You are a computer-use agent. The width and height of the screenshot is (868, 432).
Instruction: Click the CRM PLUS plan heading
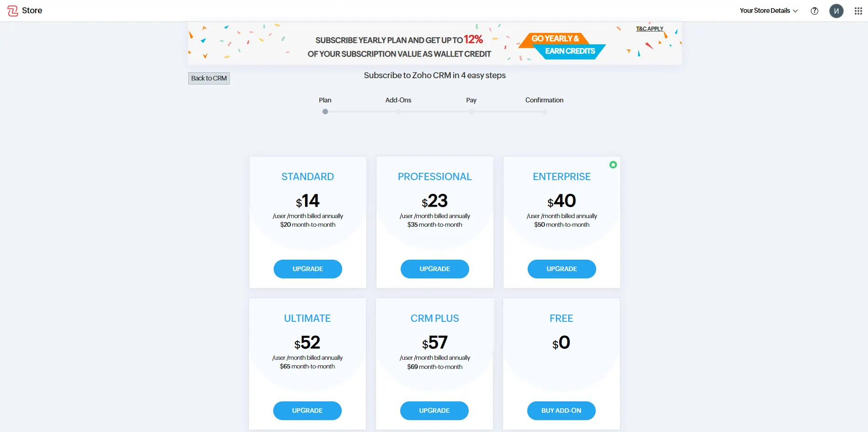tap(434, 318)
